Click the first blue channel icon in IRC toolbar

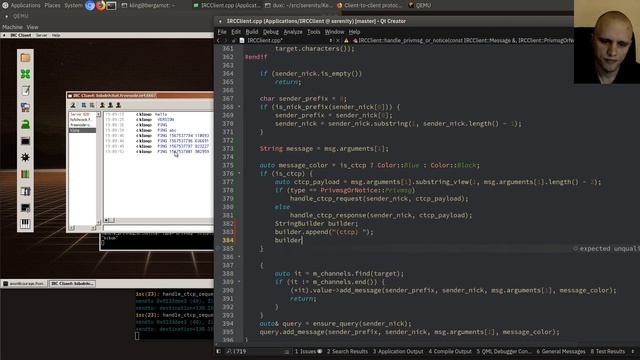pos(84,105)
